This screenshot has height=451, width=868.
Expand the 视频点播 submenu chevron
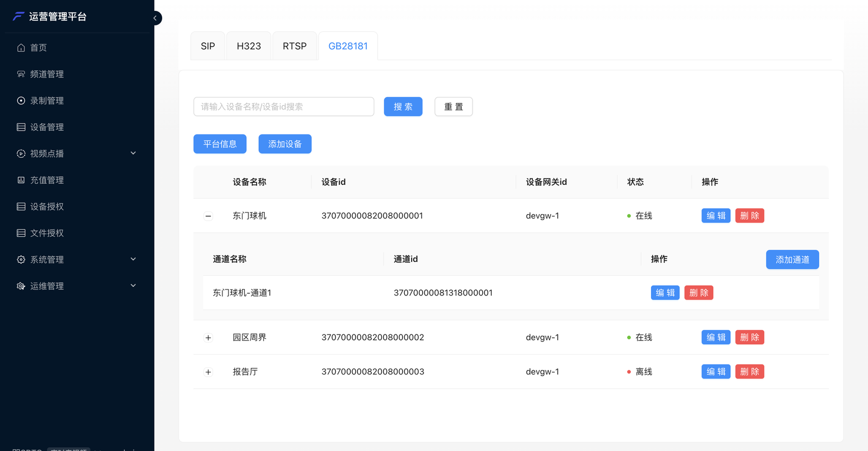133,153
